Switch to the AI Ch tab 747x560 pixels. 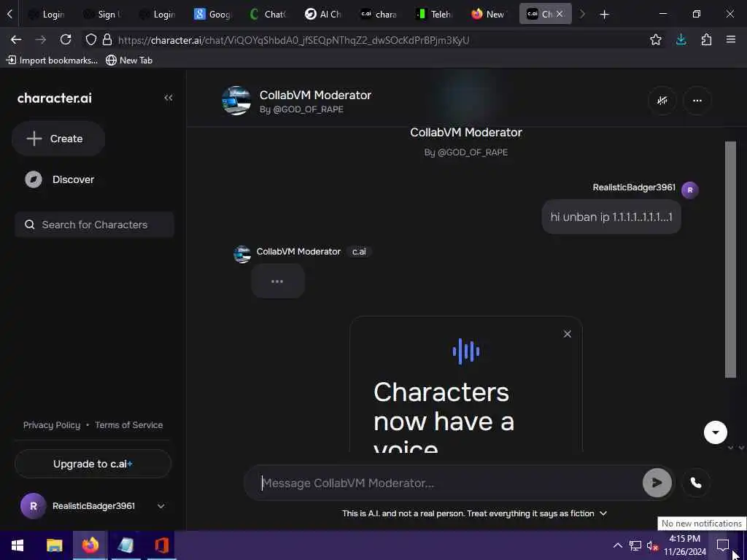coord(323,15)
